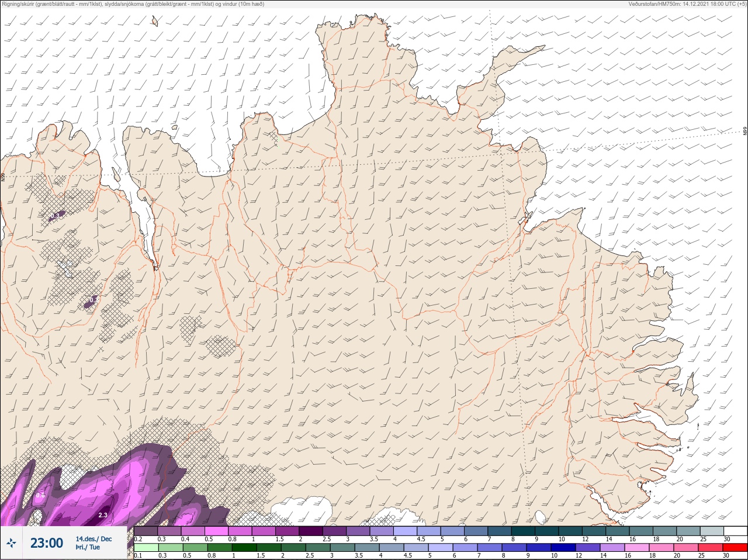The height and width of the screenshot is (560, 748).
Task: Select the bright pink 0.5 swatch in the top legend row
Action: pos(217,531)
